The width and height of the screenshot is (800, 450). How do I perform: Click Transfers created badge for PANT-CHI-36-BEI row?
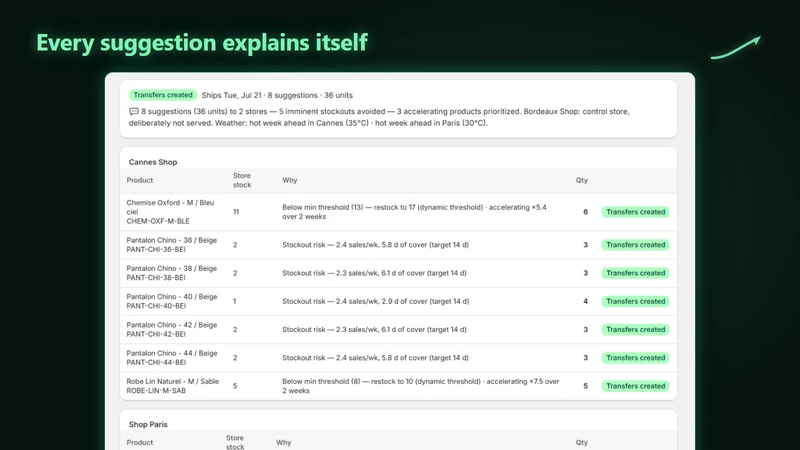click(635, 245)
